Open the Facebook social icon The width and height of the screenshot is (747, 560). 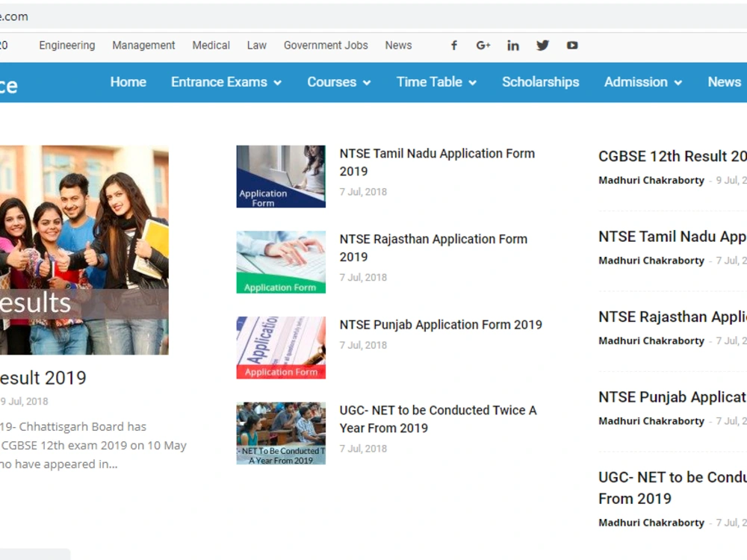454,46
